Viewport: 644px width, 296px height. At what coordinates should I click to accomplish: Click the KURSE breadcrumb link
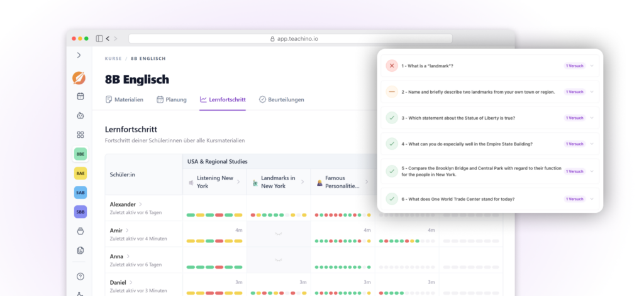point(113,59)
